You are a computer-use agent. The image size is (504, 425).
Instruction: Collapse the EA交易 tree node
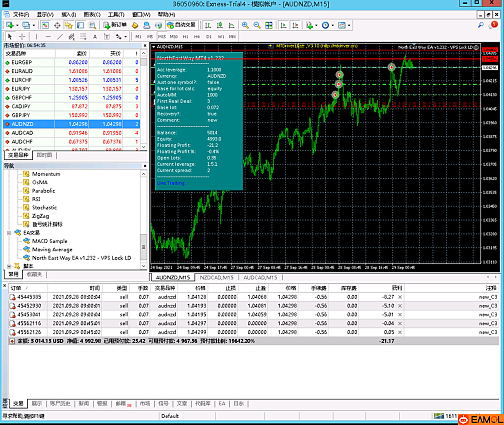tap(9, 232)
